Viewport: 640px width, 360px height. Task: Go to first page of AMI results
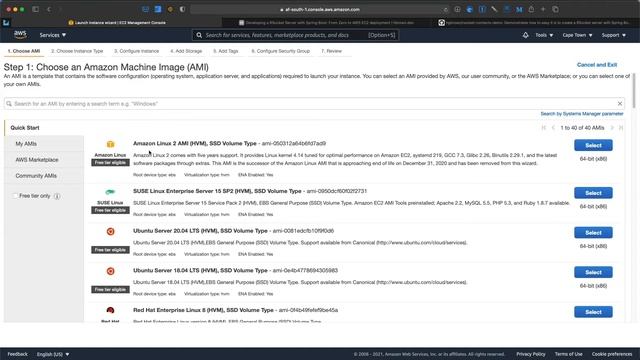pos(544,128)
